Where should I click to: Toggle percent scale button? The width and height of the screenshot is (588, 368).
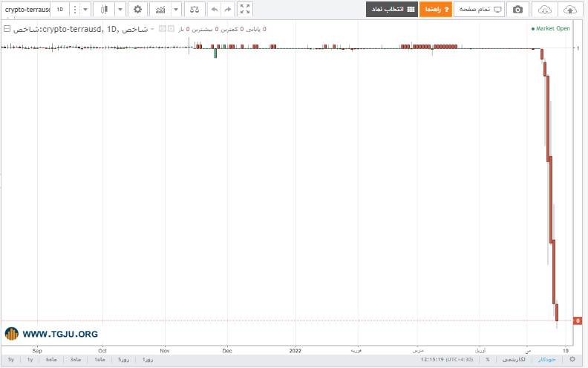[488, 360]
